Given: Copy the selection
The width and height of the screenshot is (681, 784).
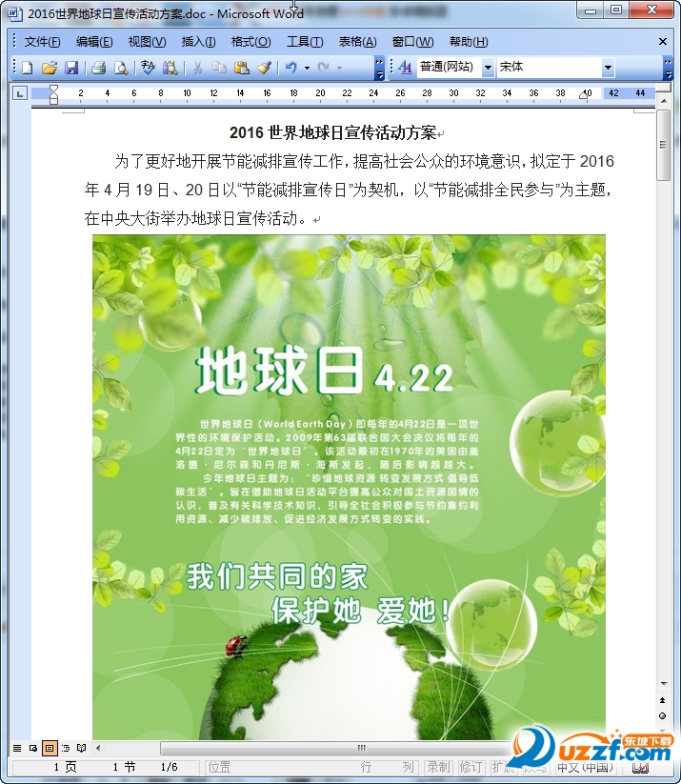Looking at the screenshot, I should 219,68.
